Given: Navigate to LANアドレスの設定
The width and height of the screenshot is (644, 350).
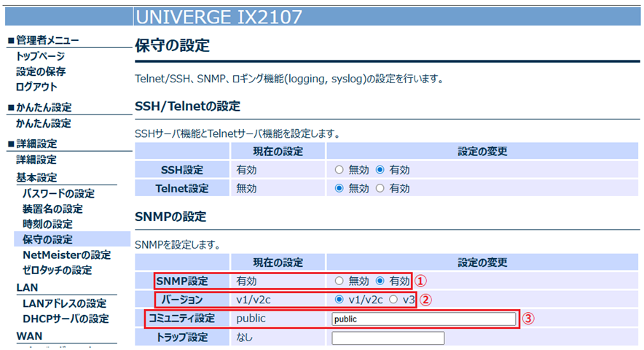Looking at the screenshot, I should pos(64,303).
